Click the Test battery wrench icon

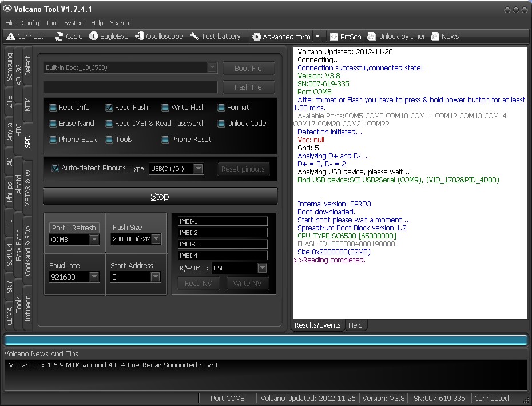pos(194,36)
